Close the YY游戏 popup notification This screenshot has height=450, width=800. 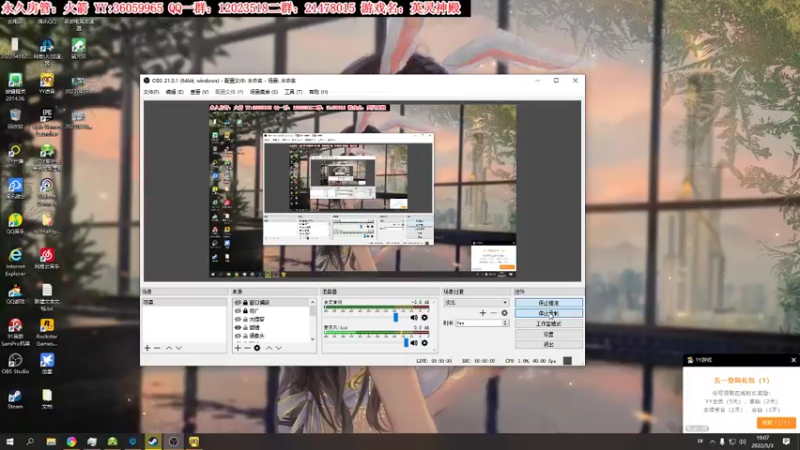pyautogui.click(x=793, y=360)
